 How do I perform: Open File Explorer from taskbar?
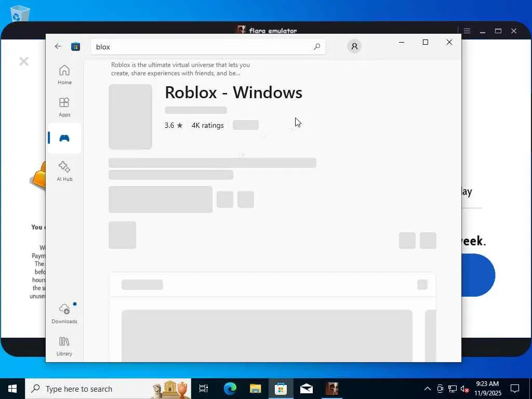coord(255,389)
